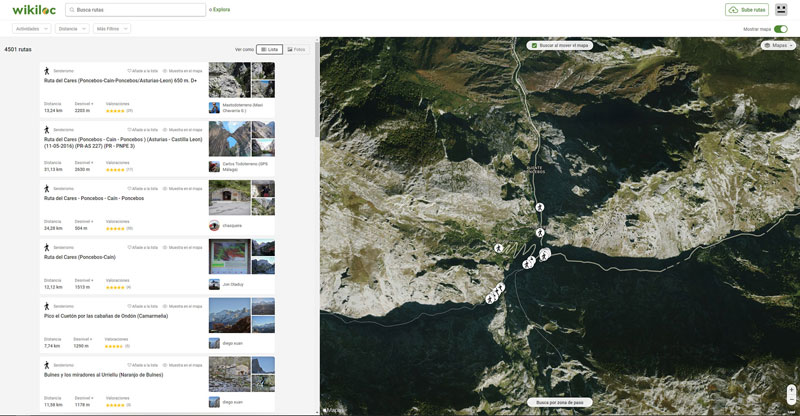Expand the Distancia filter dropdown
Screen dimensions: 800x416
point(71,29)
